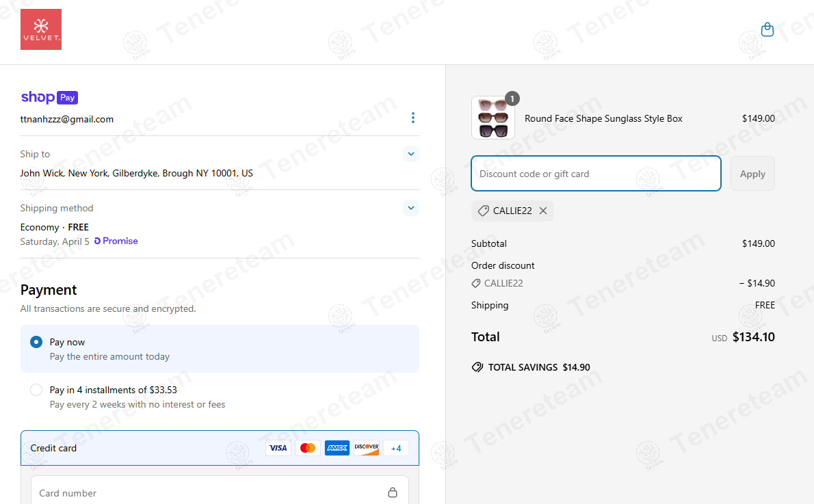Click the Mastercard icon
The width and height of the screenshot is (814, 504).
[308, 448]
